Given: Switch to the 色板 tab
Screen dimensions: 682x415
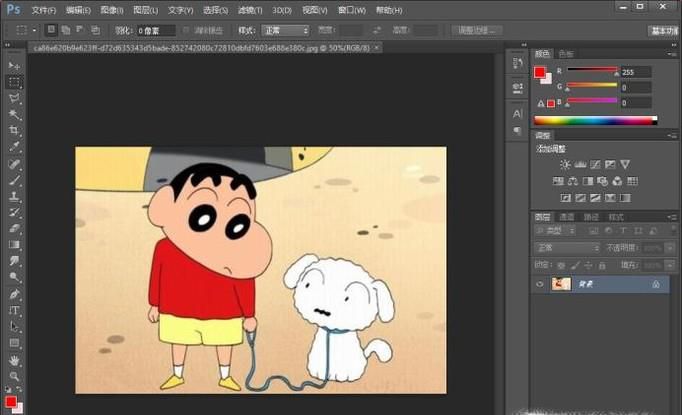Looking at the screenshot, I should coord(566,54).
